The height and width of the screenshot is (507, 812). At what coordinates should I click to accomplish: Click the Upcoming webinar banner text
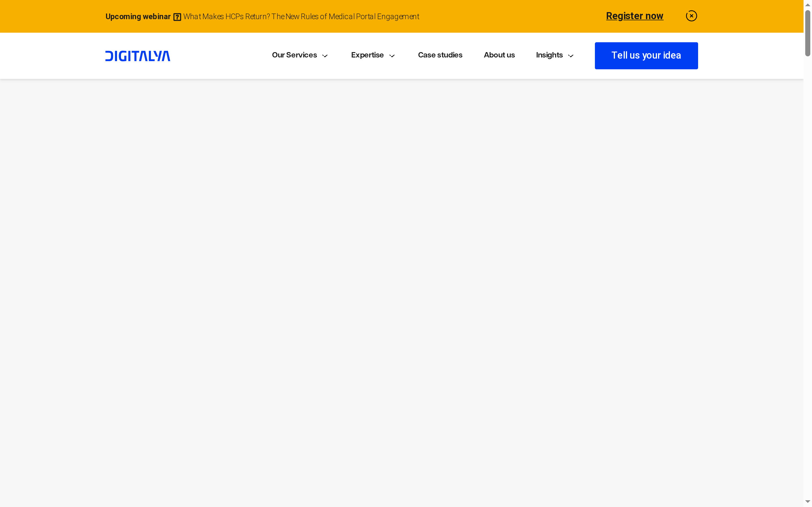[138, 16]
